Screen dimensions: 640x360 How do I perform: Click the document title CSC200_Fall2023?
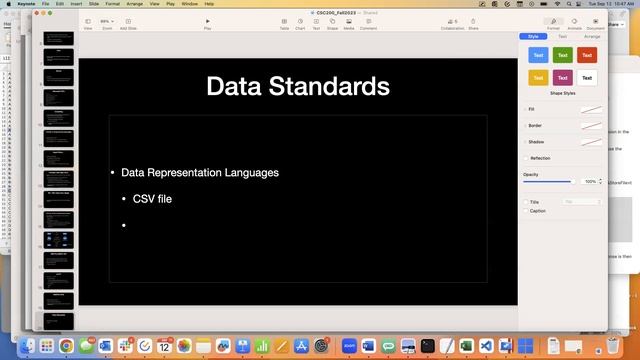coord(336,13)
